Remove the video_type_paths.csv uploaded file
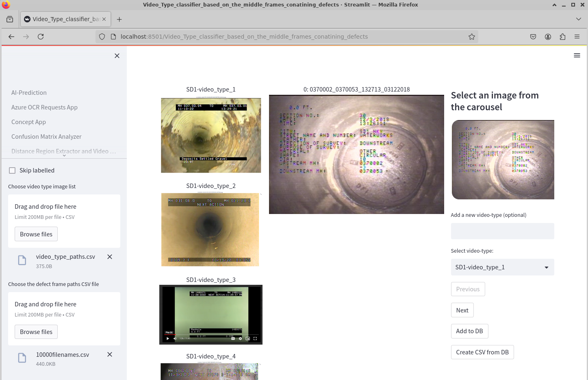 pyautogui.click(x=110, y=257)
